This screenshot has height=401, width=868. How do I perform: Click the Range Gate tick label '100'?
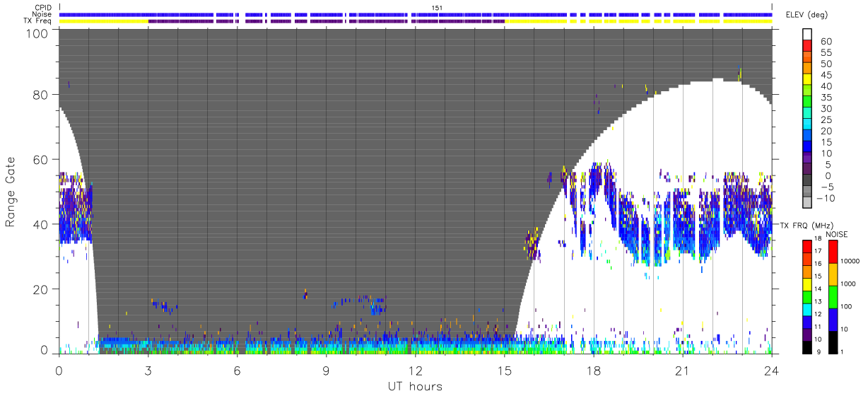click(x=37, y=33)
